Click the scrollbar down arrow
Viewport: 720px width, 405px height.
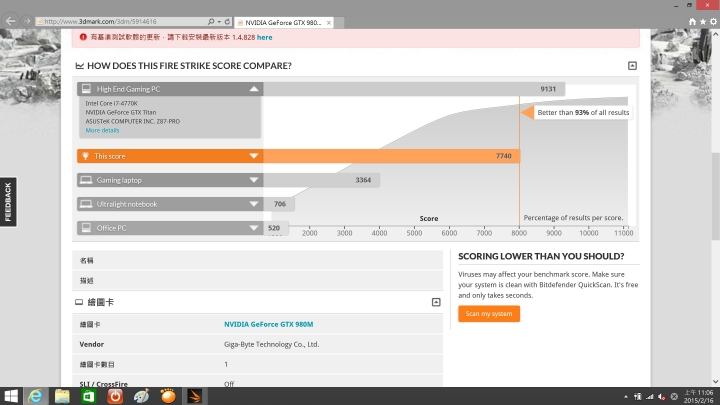[x=715, y=382]
